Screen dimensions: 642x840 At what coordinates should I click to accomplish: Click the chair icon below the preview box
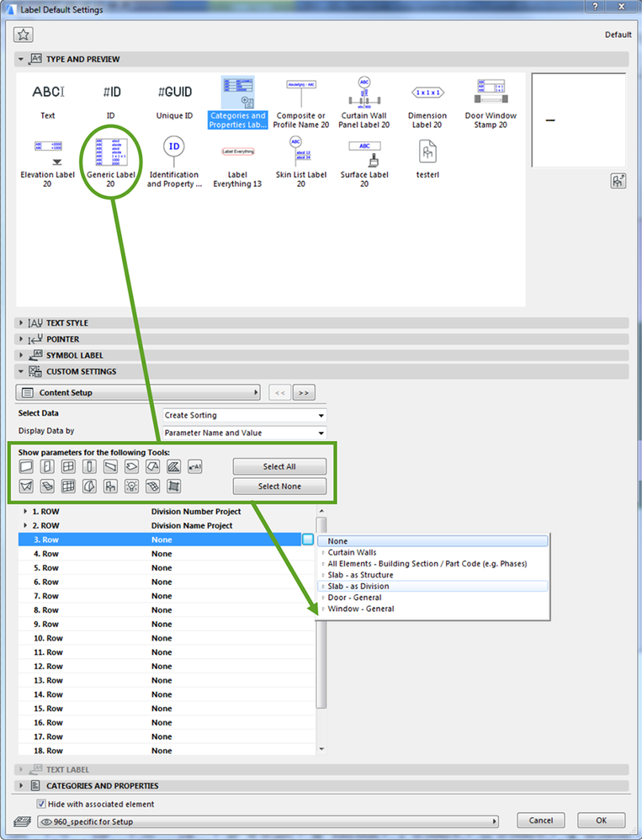(x=618, y=181)
